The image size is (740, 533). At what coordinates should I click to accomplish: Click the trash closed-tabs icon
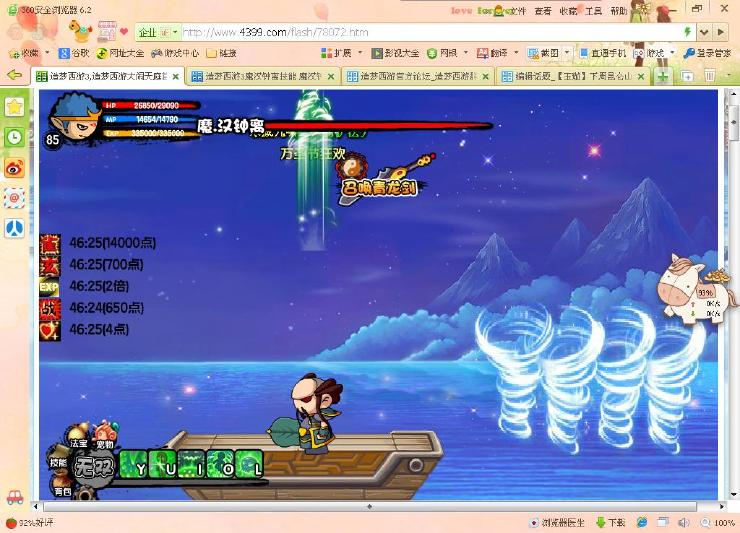(x=709, y=76)
